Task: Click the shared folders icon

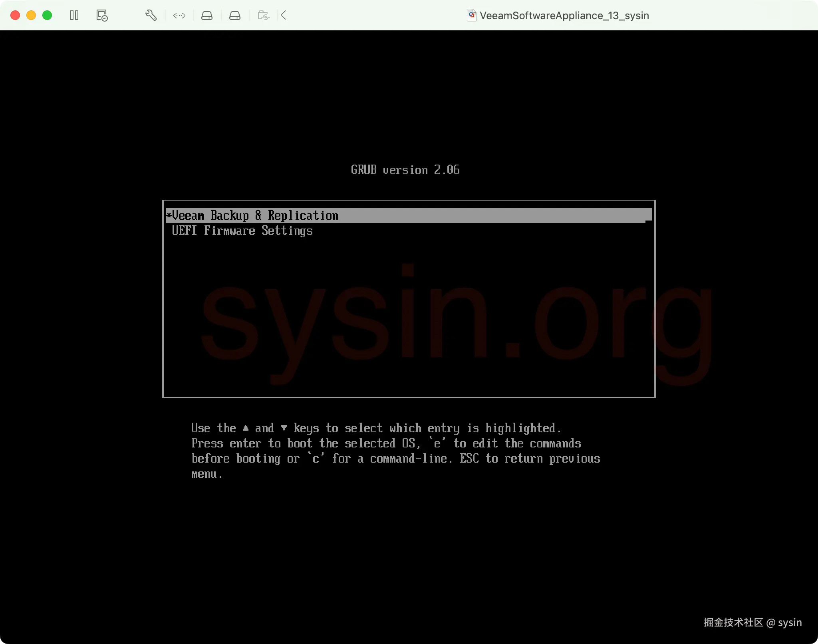Action: click(264, 16)
